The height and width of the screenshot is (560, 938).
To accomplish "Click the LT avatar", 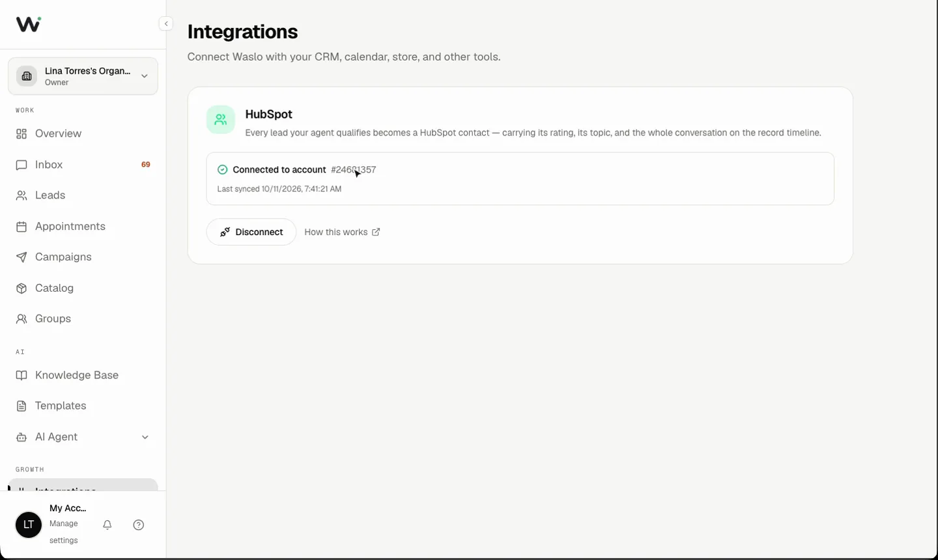I will pyautogui.click(x=29, y=525).
